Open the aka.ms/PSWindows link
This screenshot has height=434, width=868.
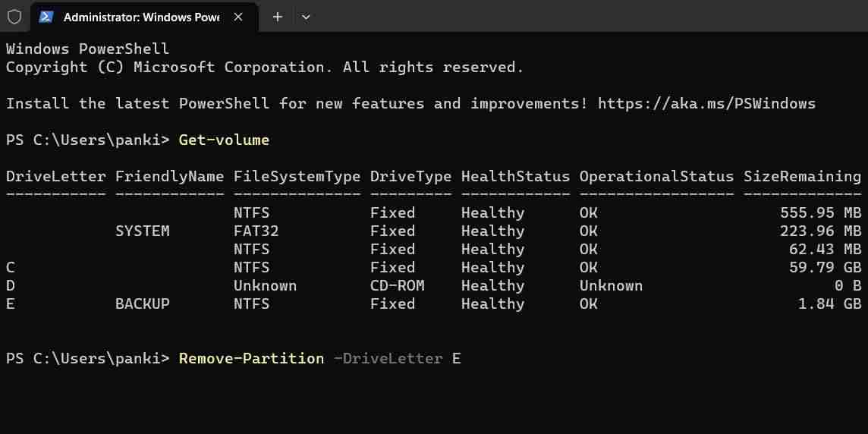[x=706, y=103]
